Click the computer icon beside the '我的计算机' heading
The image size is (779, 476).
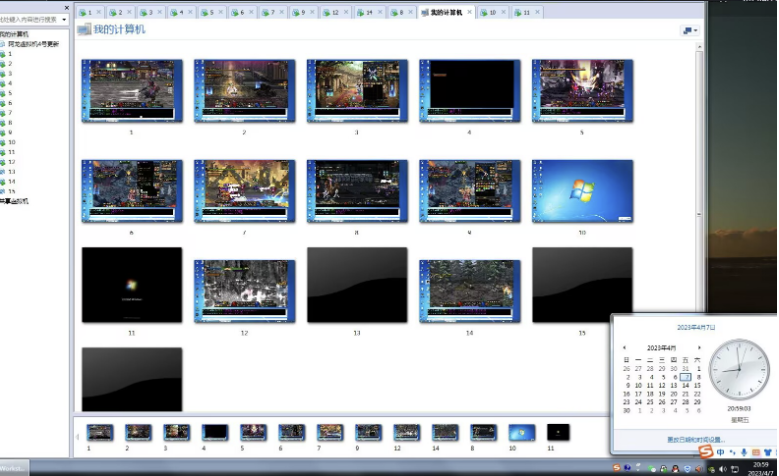tap(84, 30)
